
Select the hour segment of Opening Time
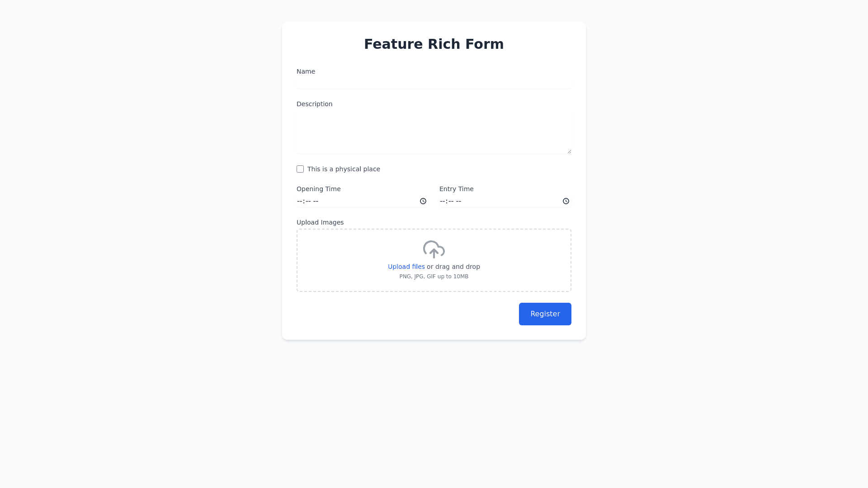pyautogui.click(x=300, y=201)
